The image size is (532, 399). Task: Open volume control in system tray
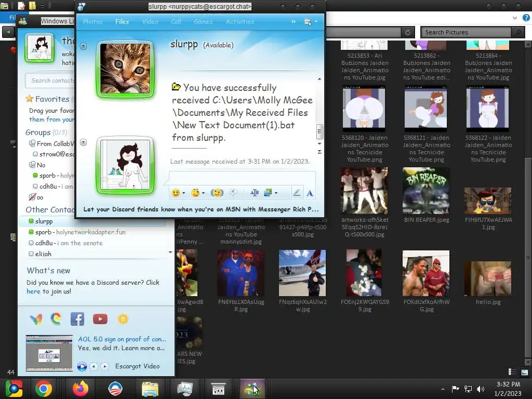480,389
